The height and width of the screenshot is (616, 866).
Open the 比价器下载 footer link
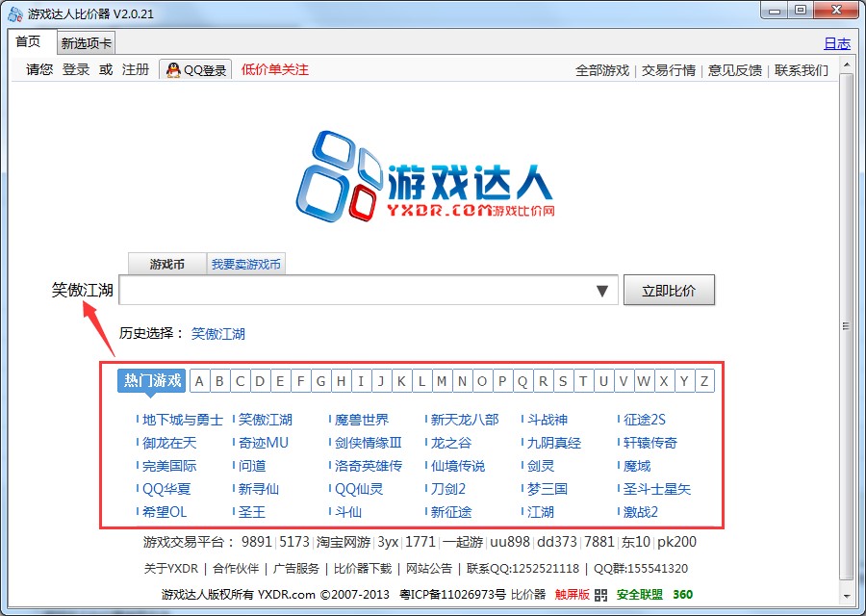point(363,569)
